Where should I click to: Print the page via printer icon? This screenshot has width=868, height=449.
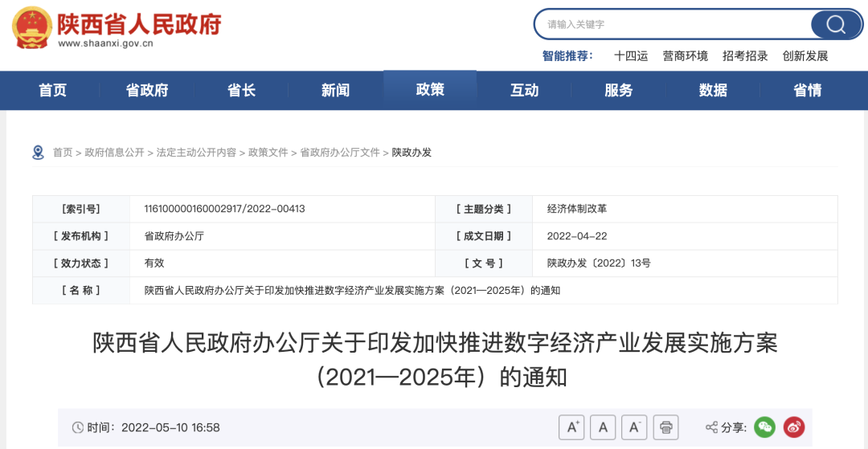point(666,427)
